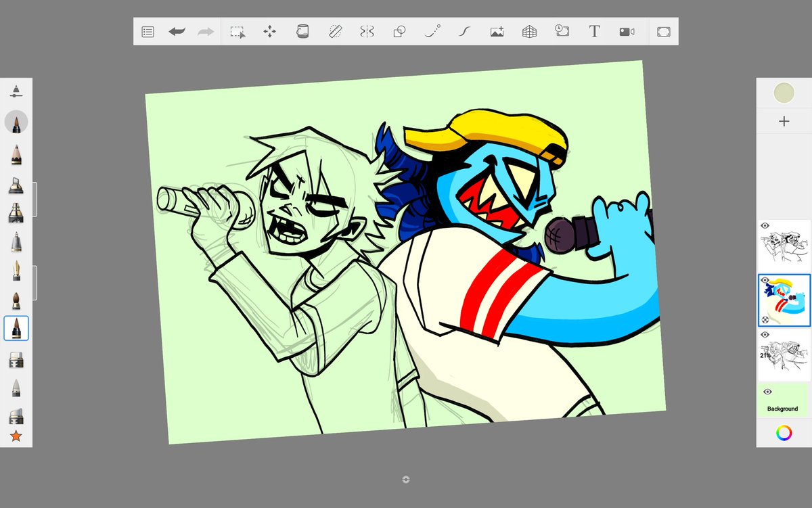The image size is (812, 508).
Task: Choose the bottom block eraser
Action: (x=16, y=415)
